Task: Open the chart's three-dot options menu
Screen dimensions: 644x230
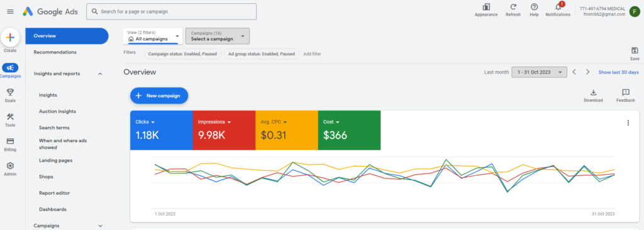Action: click(628, 123)
